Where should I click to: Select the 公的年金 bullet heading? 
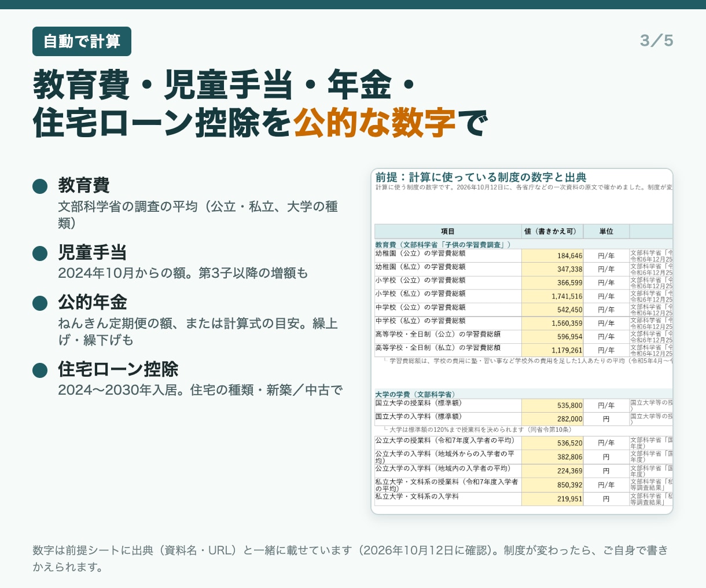click(93, 302)
